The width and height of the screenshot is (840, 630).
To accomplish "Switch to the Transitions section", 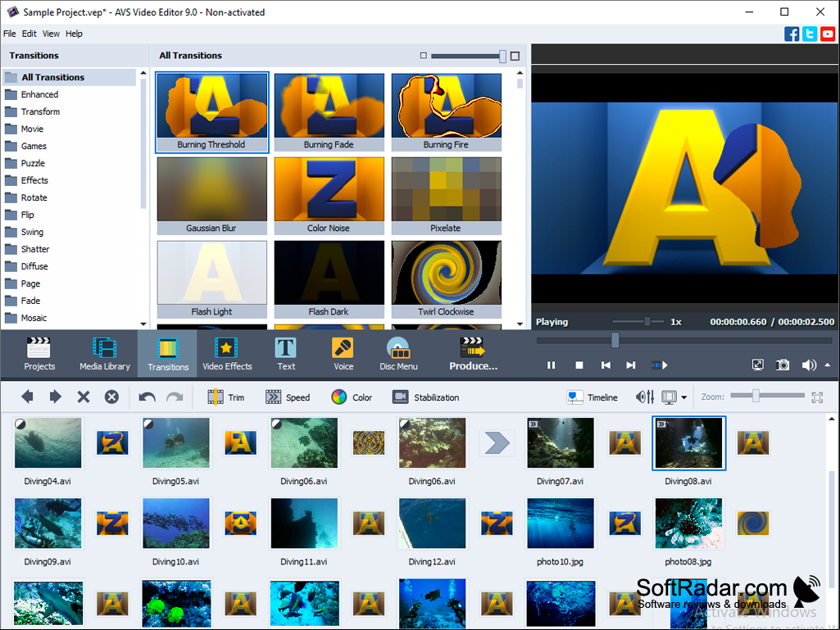I will click(168, 354).
